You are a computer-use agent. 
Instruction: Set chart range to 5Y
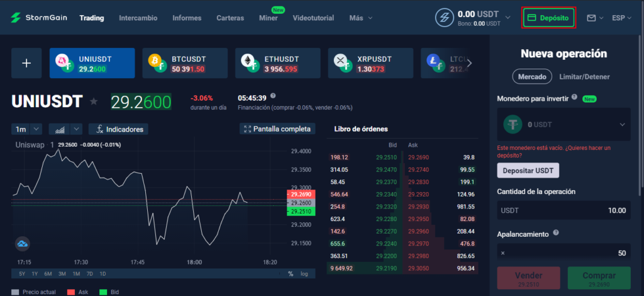tap(22, 274)
